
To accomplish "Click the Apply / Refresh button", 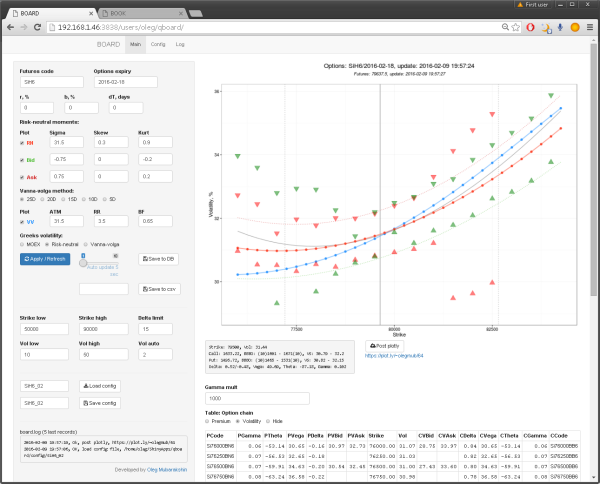I will click(45, 259).
